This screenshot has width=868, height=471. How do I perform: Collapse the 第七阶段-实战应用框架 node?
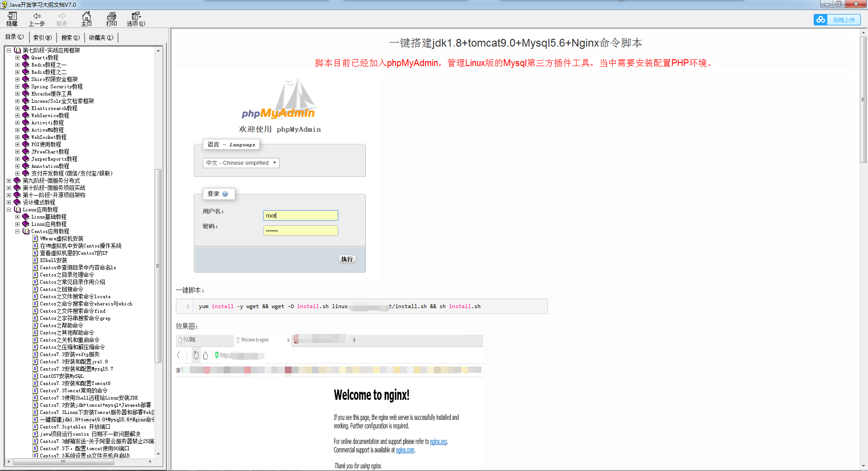[9, 50]
